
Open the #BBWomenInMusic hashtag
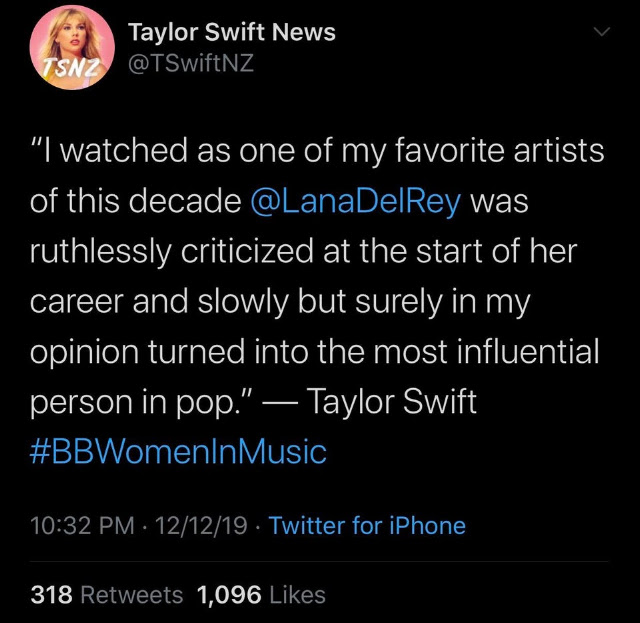point(178,452)
